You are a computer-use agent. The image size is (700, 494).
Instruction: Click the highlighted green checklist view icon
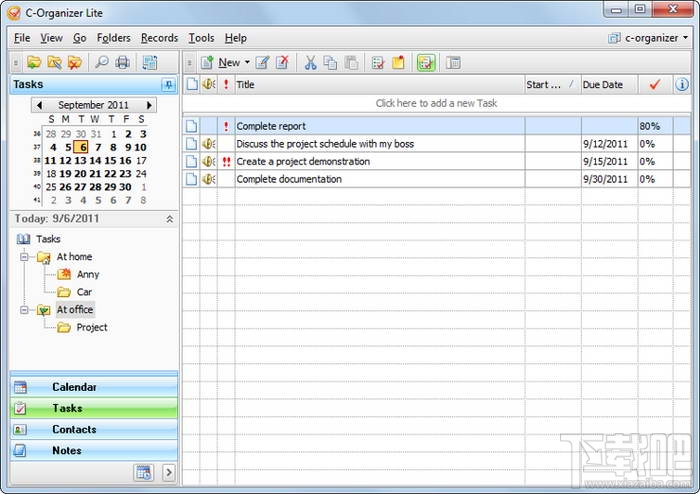(x=426, y=63)
